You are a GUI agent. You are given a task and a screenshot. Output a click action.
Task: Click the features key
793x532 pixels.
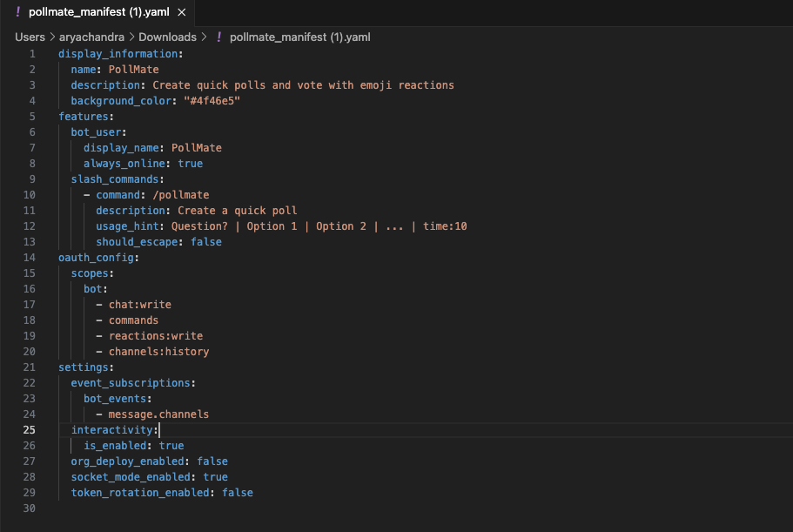pos(84,117)
